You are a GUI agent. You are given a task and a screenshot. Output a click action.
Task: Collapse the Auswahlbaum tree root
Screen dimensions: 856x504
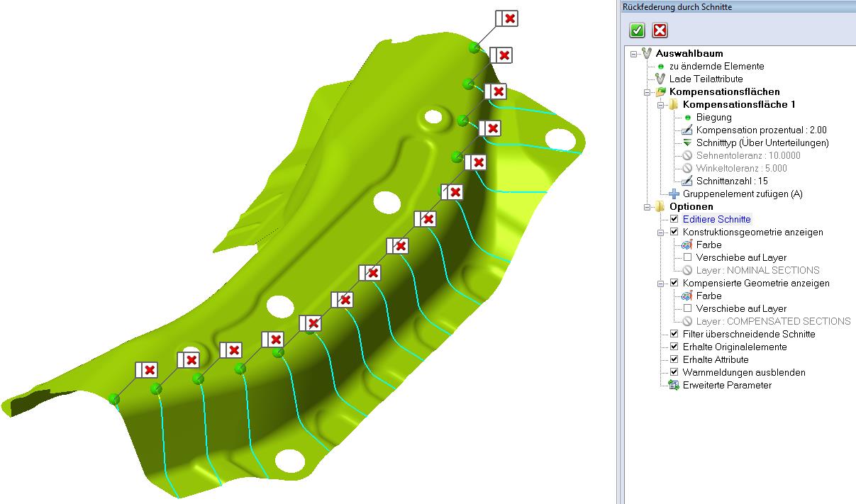pyautogui.click(x=633, y=53)
